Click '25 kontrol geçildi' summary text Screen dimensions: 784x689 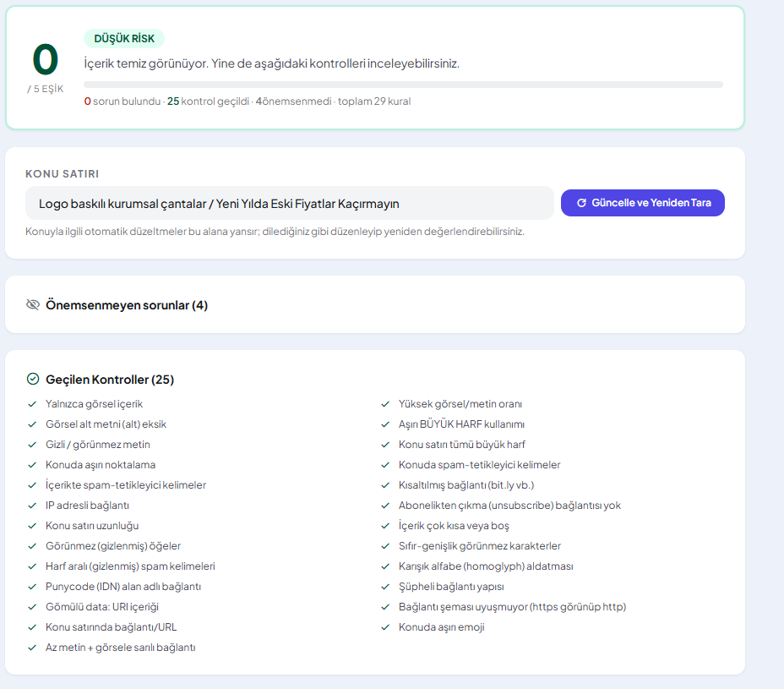(x=208, y=101)
